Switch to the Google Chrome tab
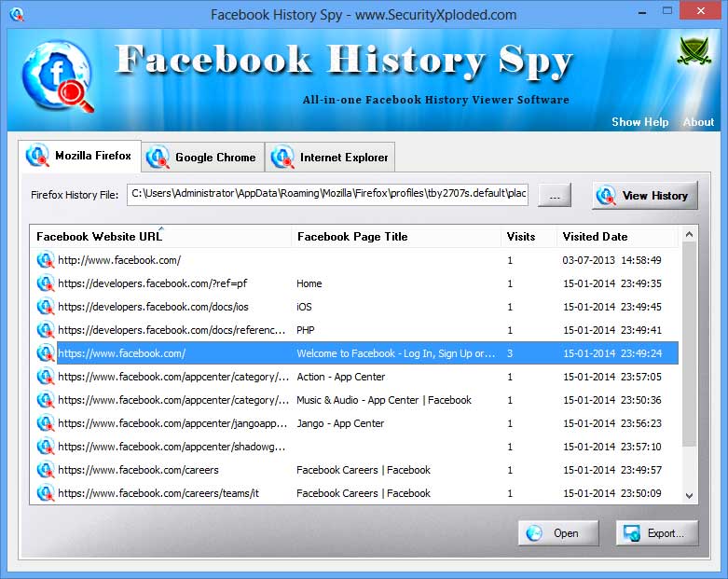This screenshot has height=579, width=728. click(x=202, y=158)
